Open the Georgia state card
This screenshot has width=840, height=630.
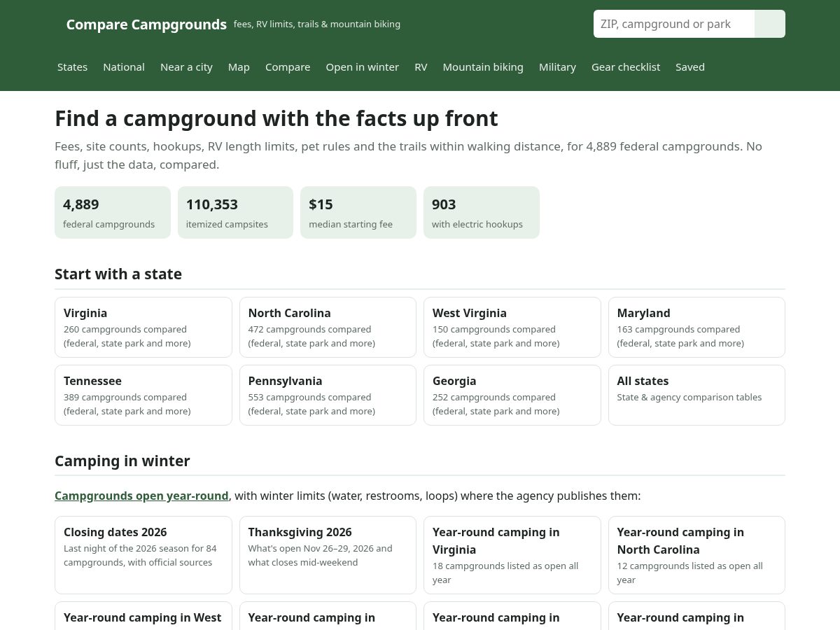coord(512,395)
